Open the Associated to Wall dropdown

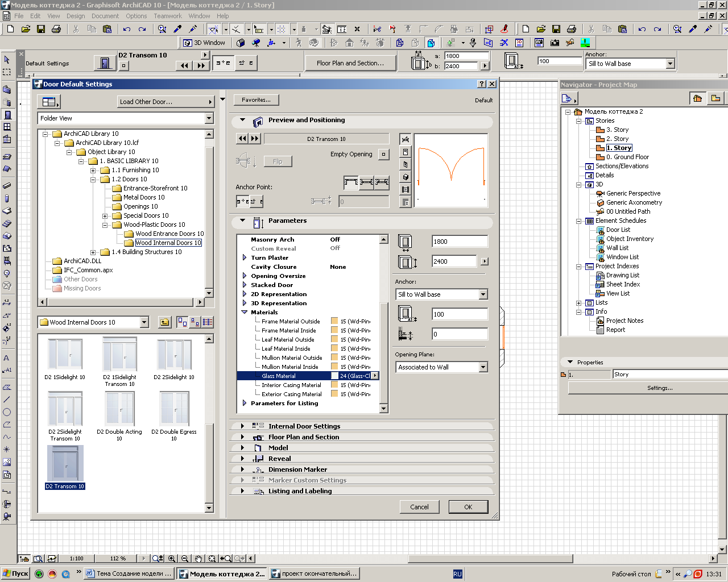[x=483, y=367]
